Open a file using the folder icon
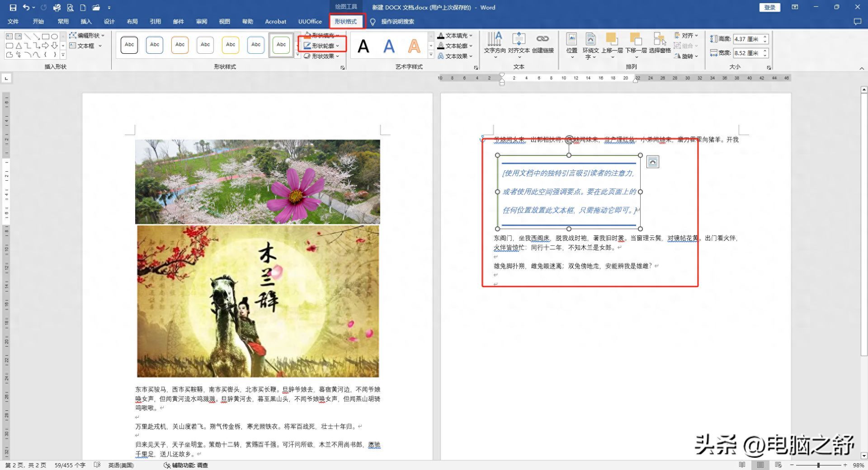The width and height of the screenshot is (868, 470). point(96,8)
